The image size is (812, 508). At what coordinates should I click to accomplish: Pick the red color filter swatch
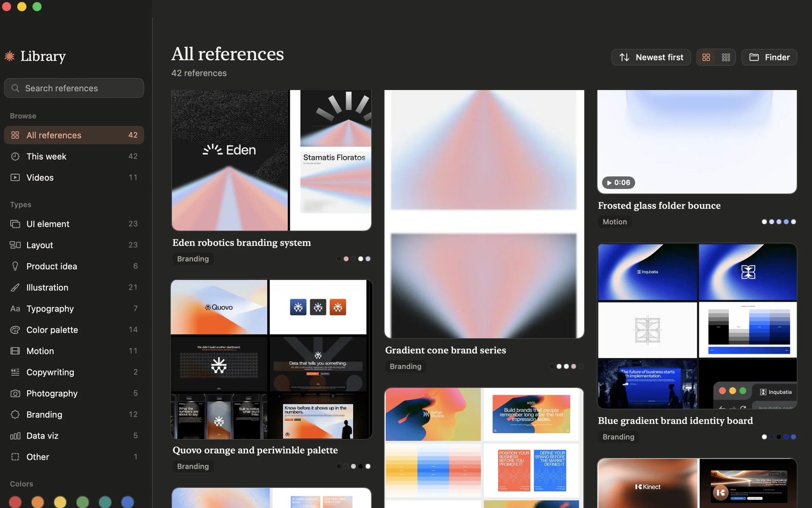15,502
